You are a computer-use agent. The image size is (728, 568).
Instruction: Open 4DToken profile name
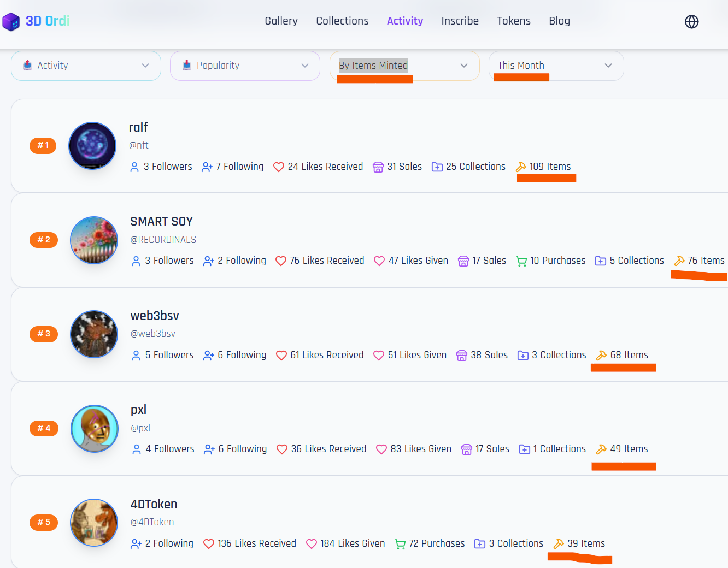[154, 504]
